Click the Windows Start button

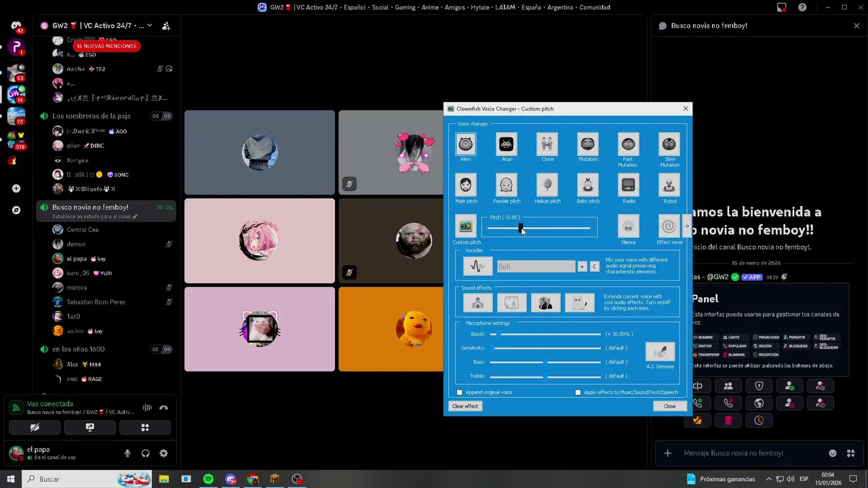pyautogui.click(x=11, y=479)
